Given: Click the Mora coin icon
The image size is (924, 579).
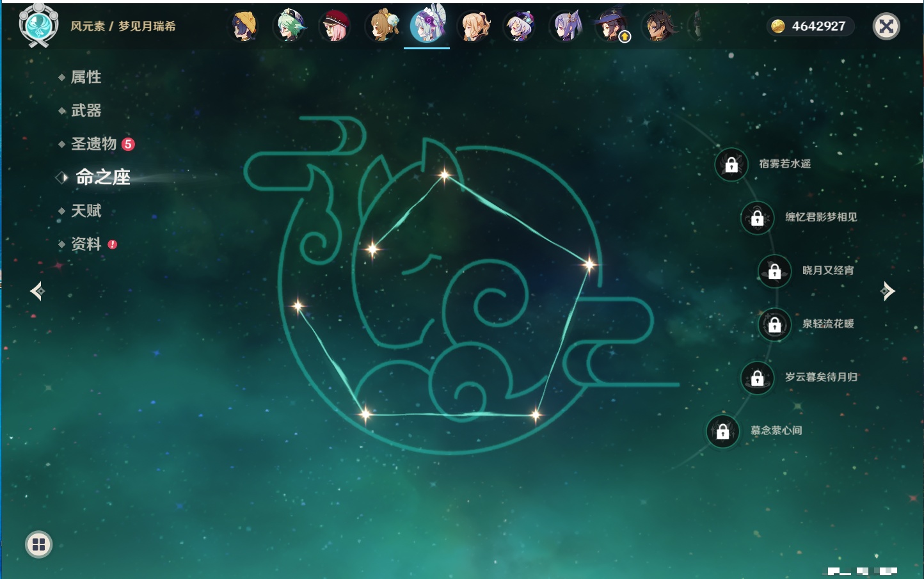Looking at the screenshot, I should pos(778,26).
